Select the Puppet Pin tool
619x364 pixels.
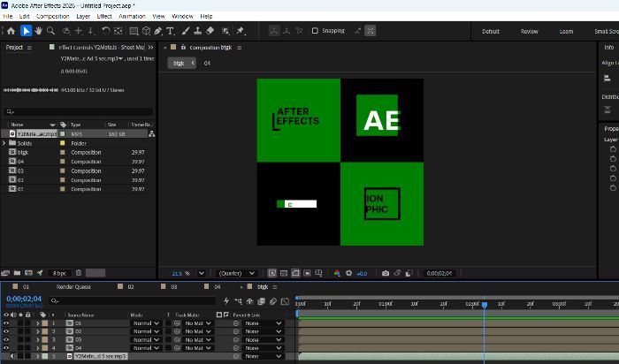(x=240, y=31)
